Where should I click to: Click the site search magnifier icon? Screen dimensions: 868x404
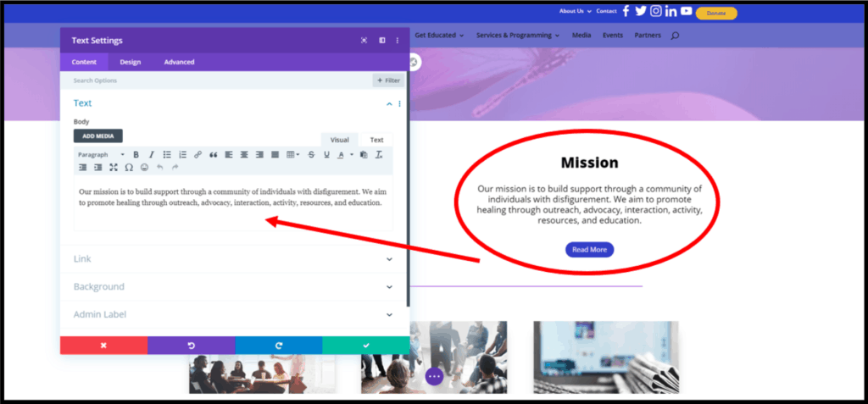(x=675, y=36)
